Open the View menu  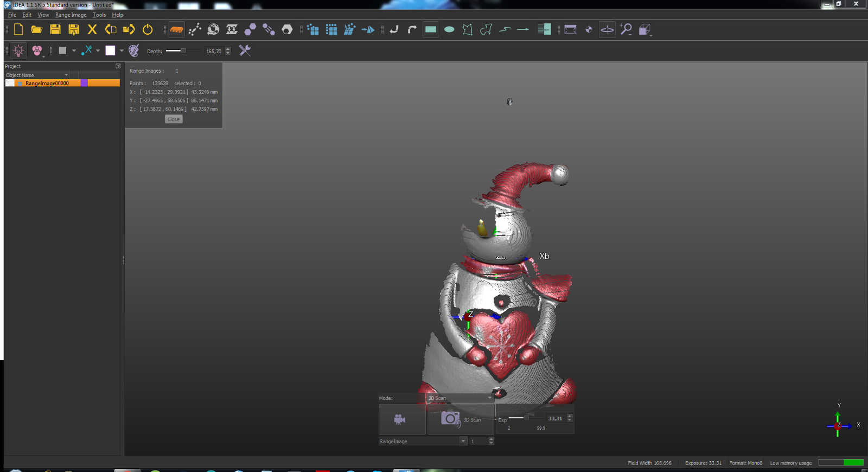pos(43,15)
